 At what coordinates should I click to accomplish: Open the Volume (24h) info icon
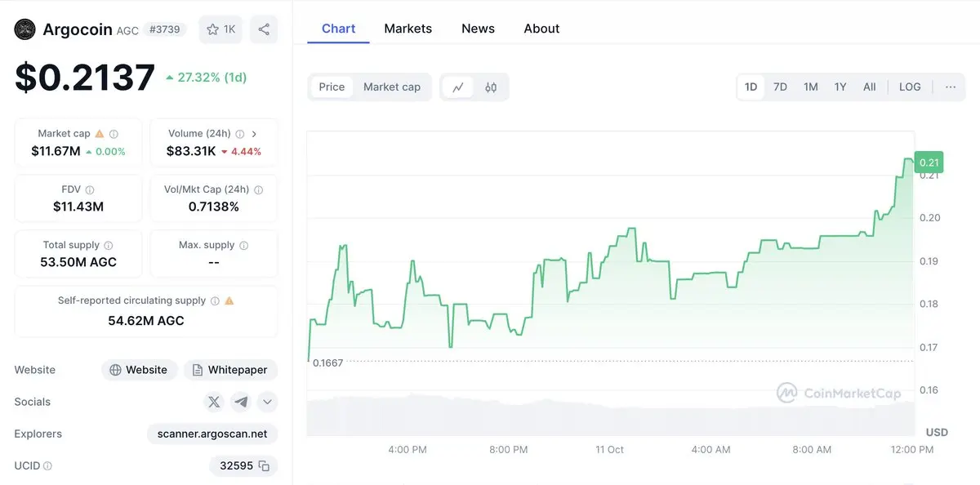(240, 134)
